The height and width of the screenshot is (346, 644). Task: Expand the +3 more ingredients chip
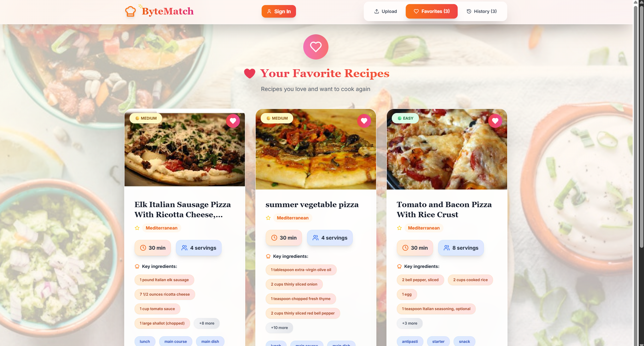click(x=409, y=323)
